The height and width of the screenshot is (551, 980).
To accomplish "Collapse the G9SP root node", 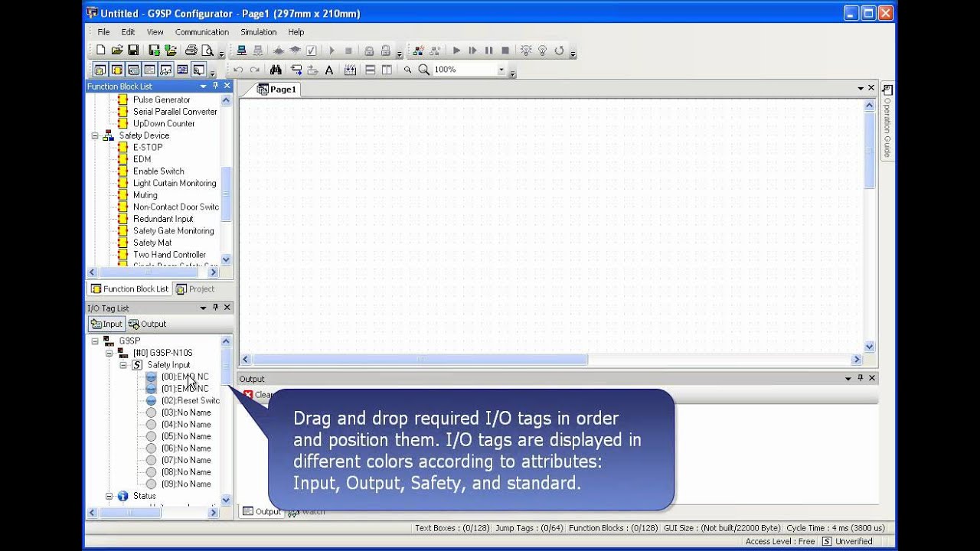I will pyautogui.click(x=95, y=341).
